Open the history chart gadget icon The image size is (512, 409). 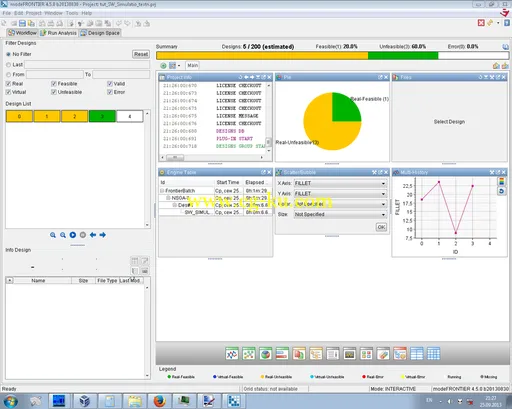pyautogui.click(x=232, y=354)
